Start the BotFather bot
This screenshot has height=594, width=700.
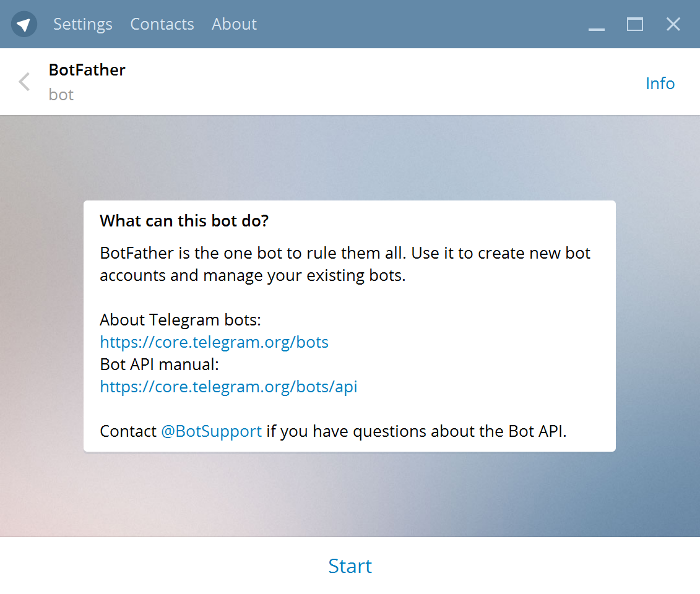[x=350, y=566]
